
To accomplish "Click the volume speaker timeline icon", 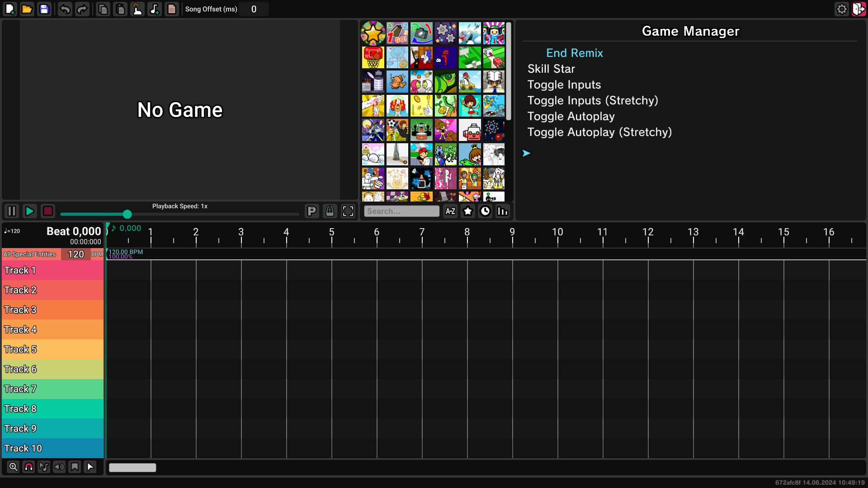I will [x=59, y=467].
